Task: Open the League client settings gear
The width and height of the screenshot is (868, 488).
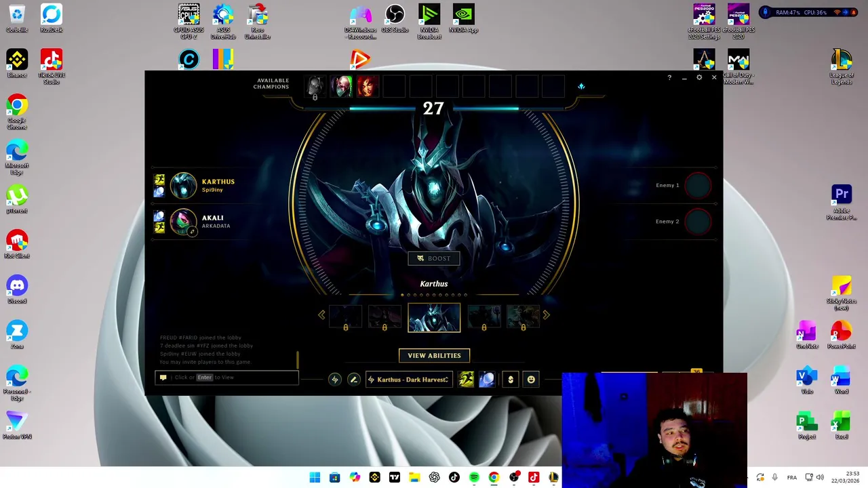Action: point(699,78)
